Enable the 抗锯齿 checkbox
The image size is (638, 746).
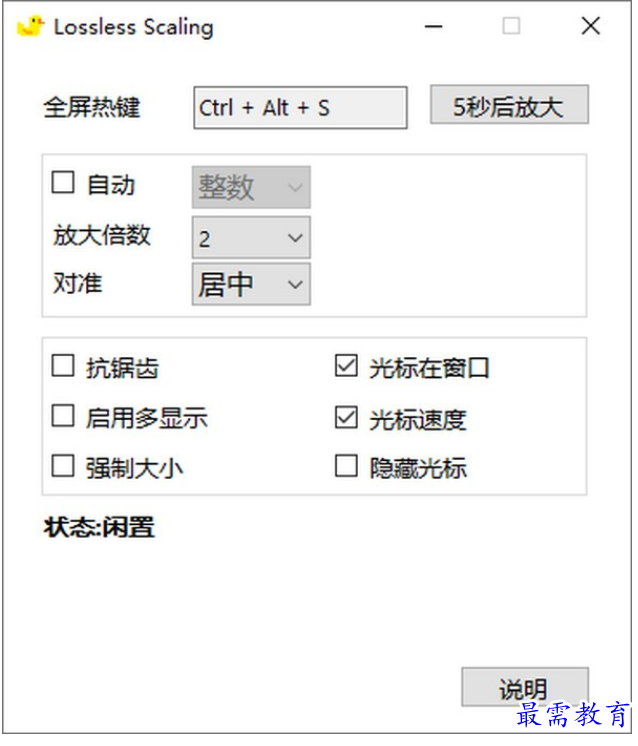pyautogui.click(x=64, y=367)
